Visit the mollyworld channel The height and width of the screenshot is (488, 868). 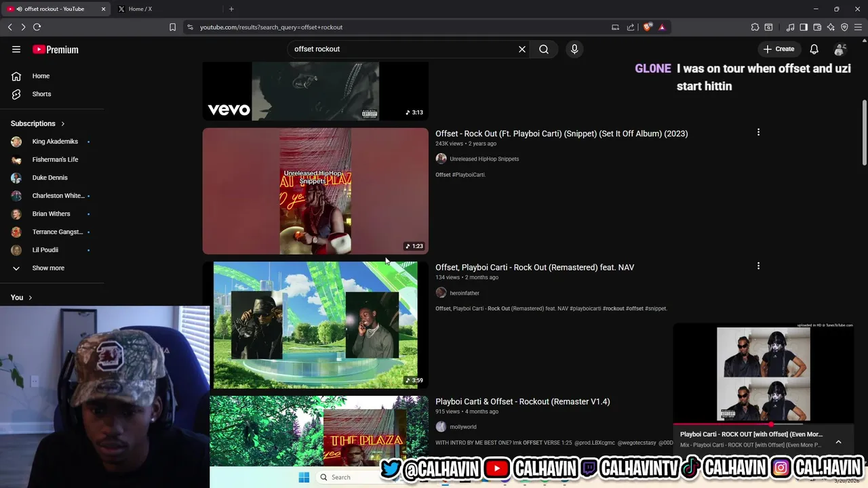coord(463,427)
